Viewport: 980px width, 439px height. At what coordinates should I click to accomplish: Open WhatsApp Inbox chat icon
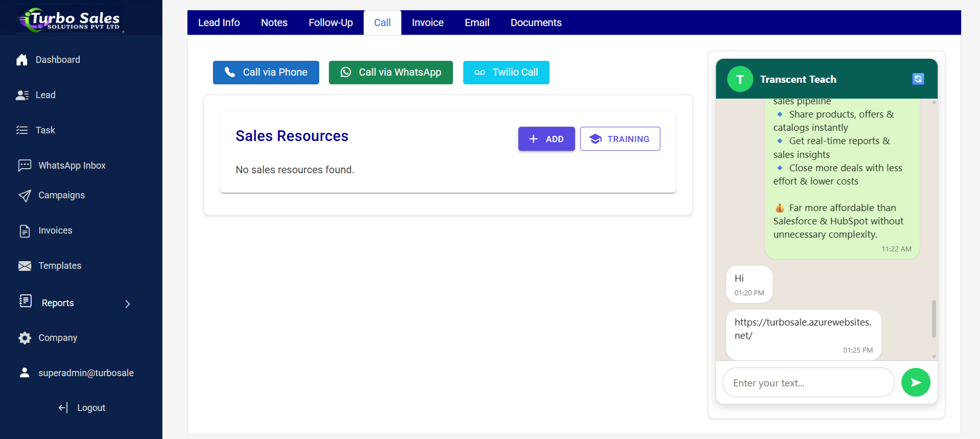(25, 166)
